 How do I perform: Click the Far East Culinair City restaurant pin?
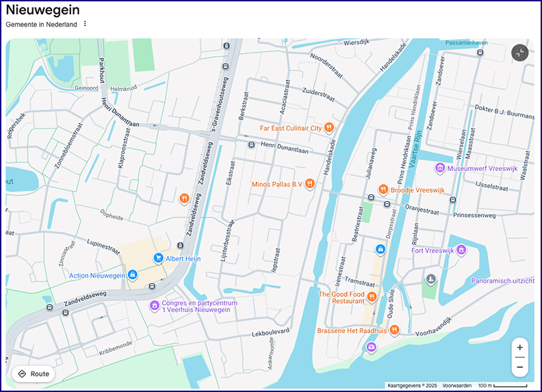(x=329, y=127)
